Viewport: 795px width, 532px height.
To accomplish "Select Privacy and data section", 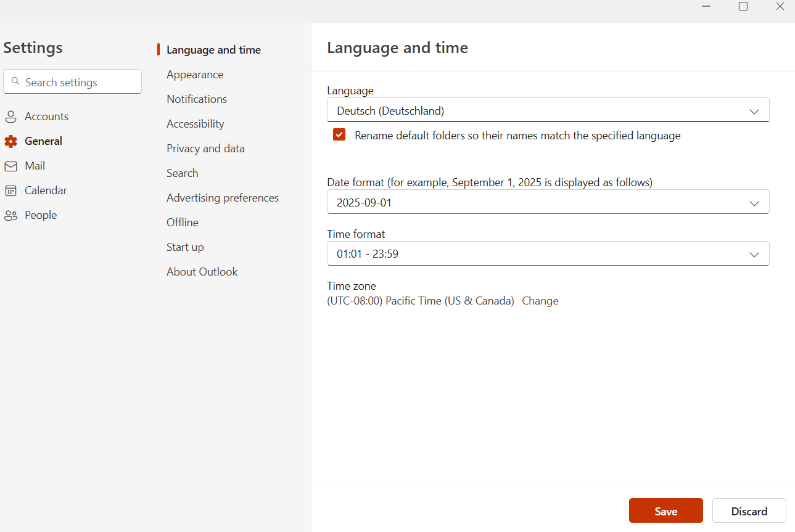I will (x=205, y=149).
